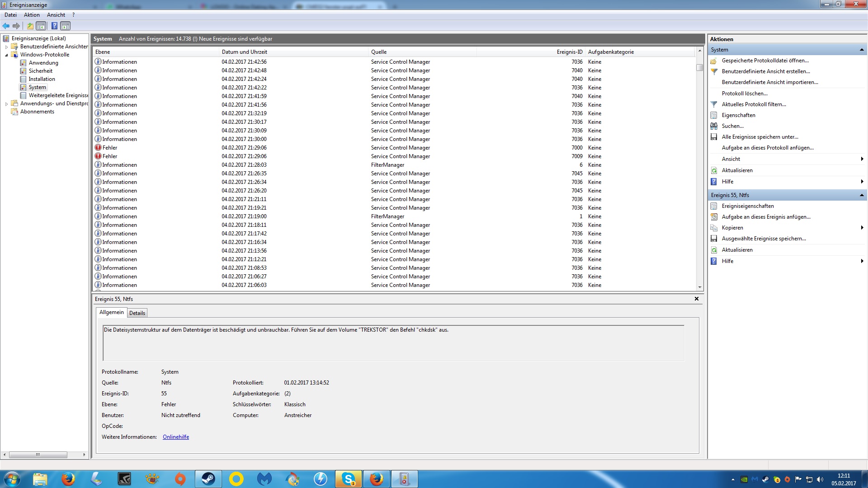The width and height of the screenshot is (868, 488).
Task: Switch to the Details tab
Action: point(137,313)
